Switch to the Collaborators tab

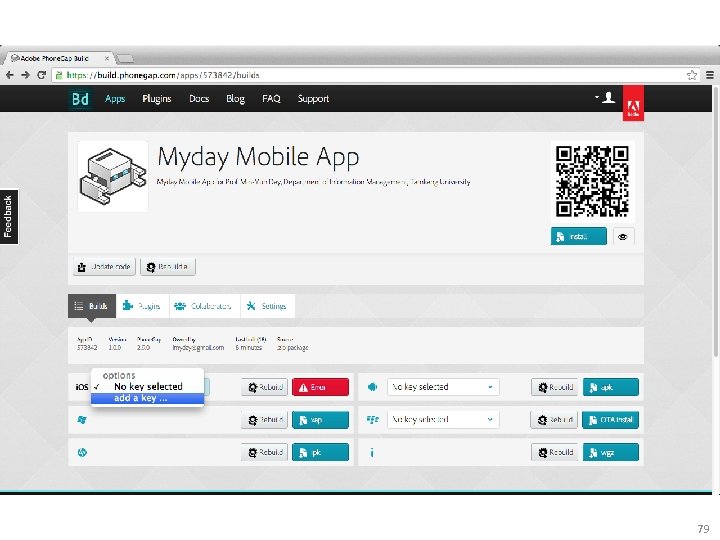(205, 306)
